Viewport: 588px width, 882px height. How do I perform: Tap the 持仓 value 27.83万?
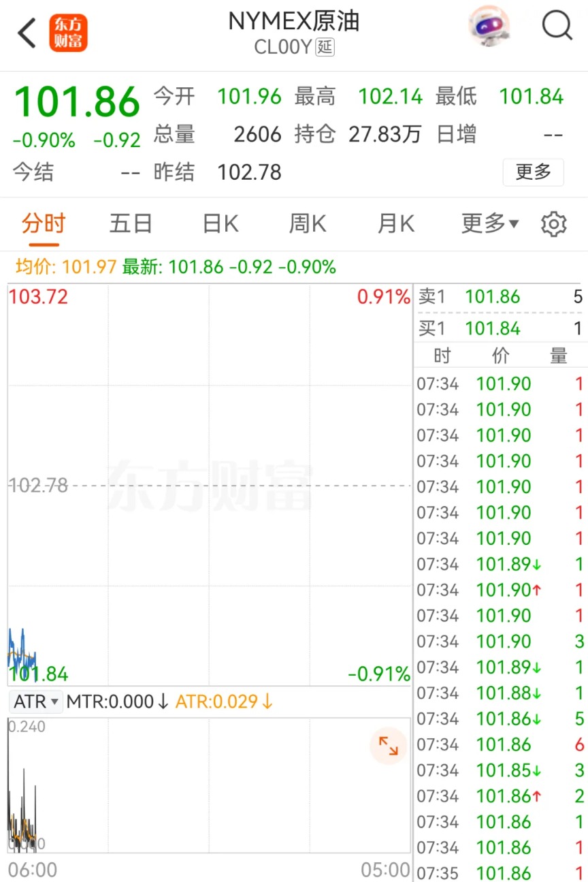pos(385,134)
